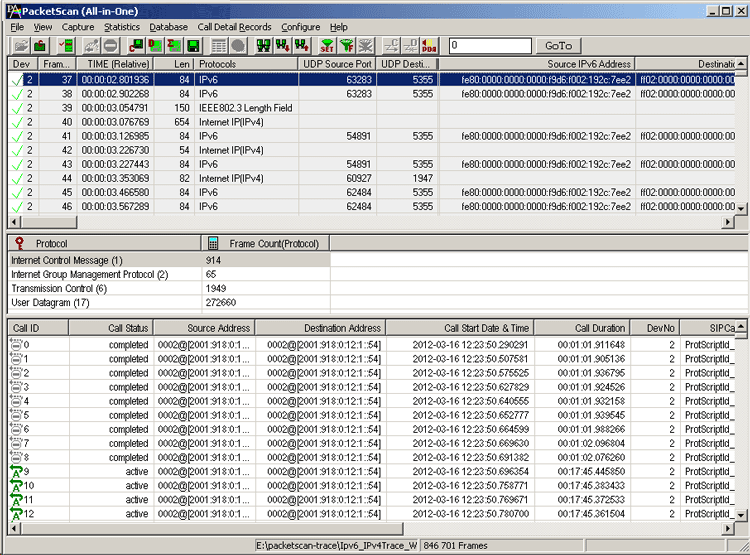Sort by TIME (Relative) column header
The width and height of the screenshot is (750, 555).
pos(115,64)
